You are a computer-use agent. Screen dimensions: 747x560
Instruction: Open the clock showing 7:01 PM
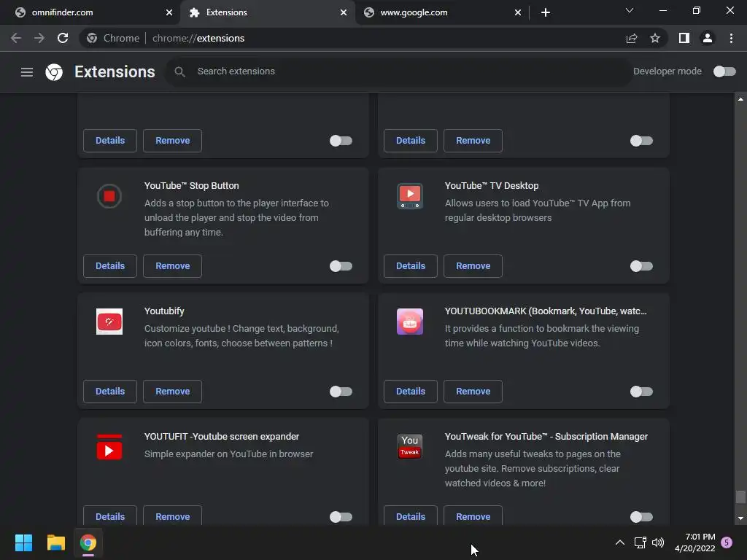pos(695,542)
